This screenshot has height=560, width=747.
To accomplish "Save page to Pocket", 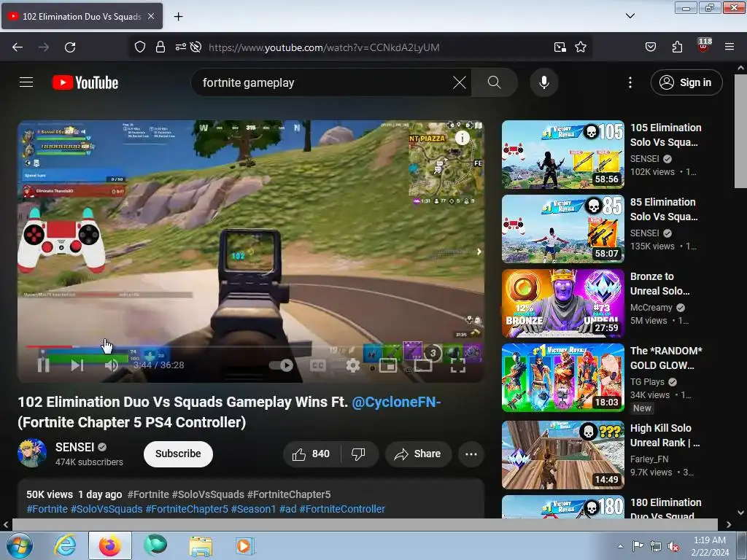I will click(x=650, y=47).
